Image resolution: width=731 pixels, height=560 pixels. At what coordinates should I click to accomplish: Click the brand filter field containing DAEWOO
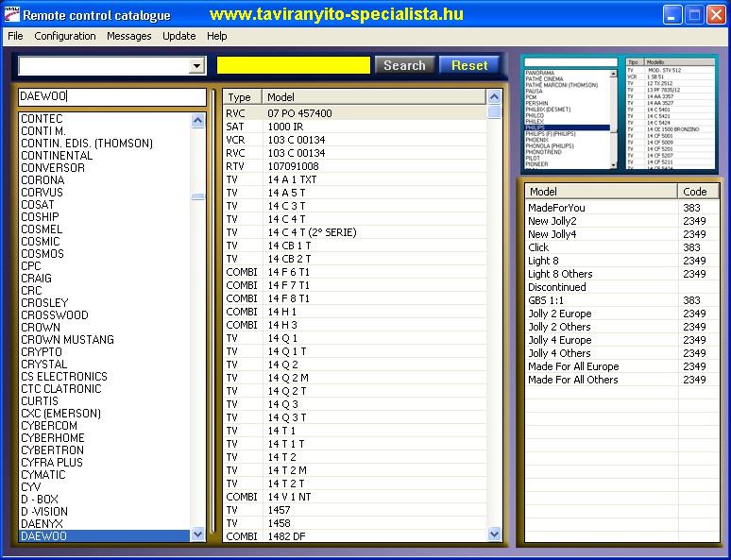[112, 96]
